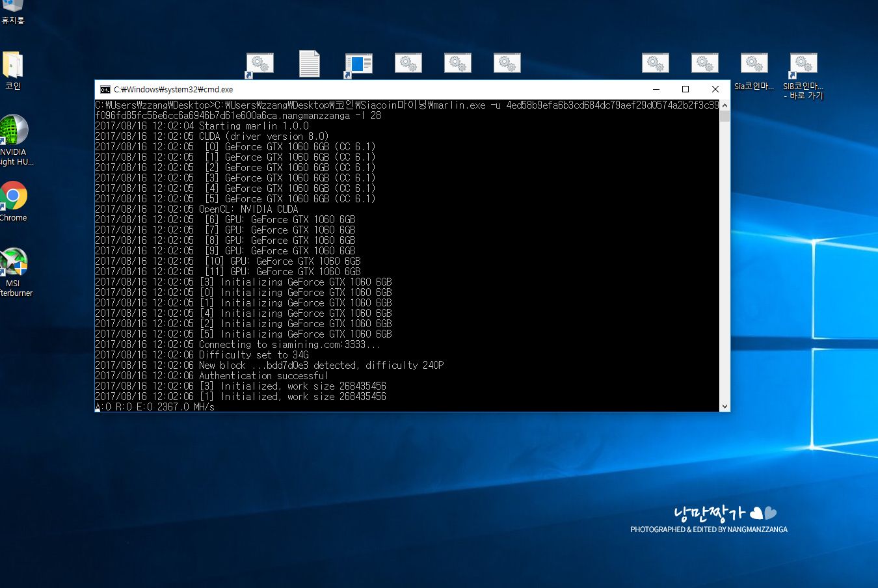Select the SIB코인마... 바로 가기 shortcut icon
This screenshot has height=588, width=878.
(804, 76)
